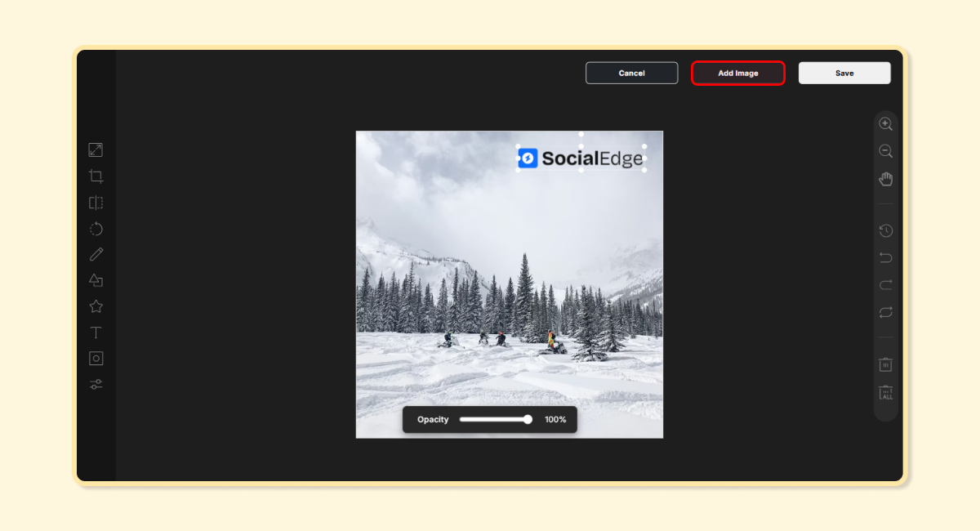Undo the last edit
980x531 pixels.
[885, 257]
